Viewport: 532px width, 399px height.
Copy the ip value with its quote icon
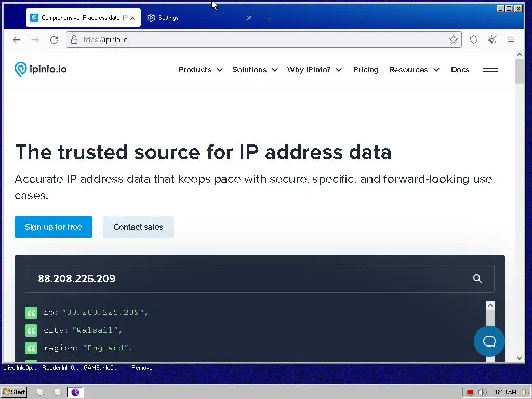tap(31, 312)
